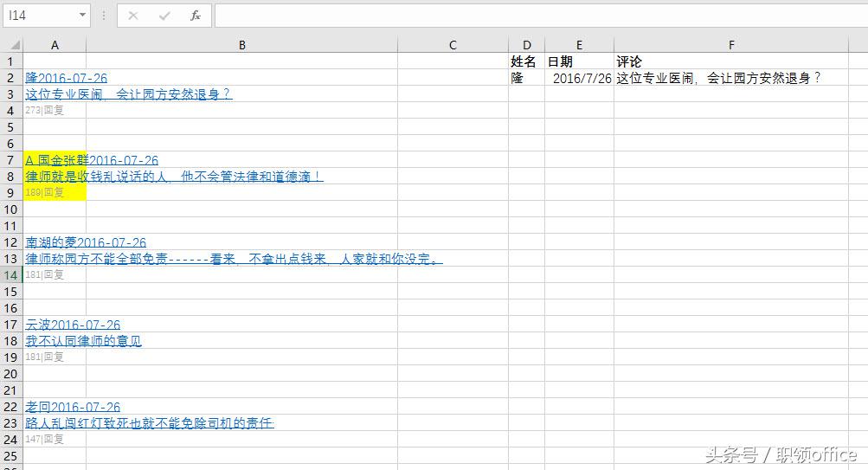Open the link 老回2016-07-26
Viewport: 868px width, 470px height.
coord(73,407)
